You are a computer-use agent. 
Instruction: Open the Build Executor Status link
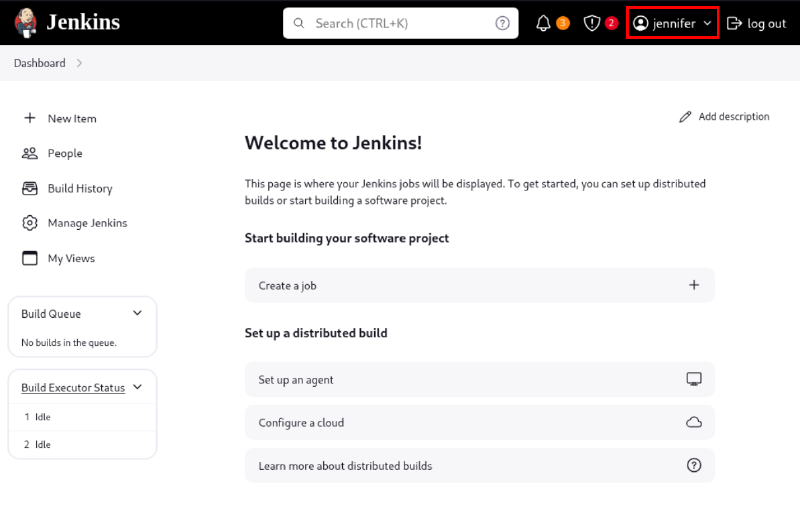[x=73, y=388]
